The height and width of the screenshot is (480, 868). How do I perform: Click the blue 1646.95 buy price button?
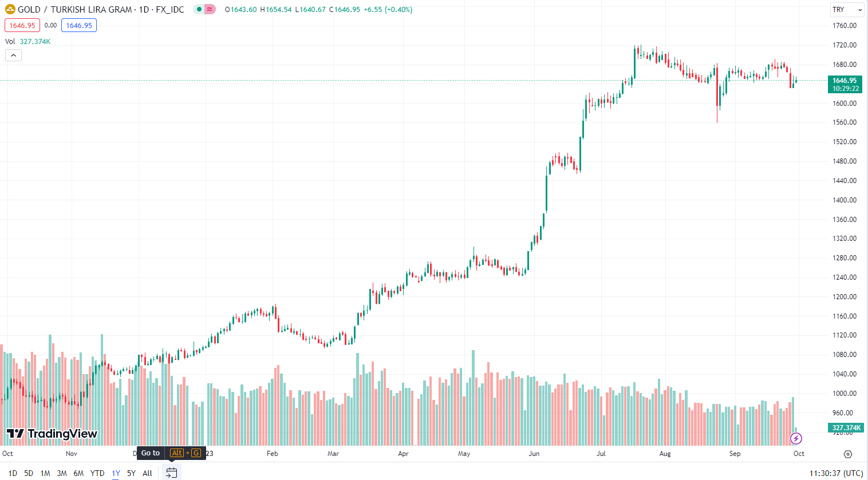(x=79, y=25)
